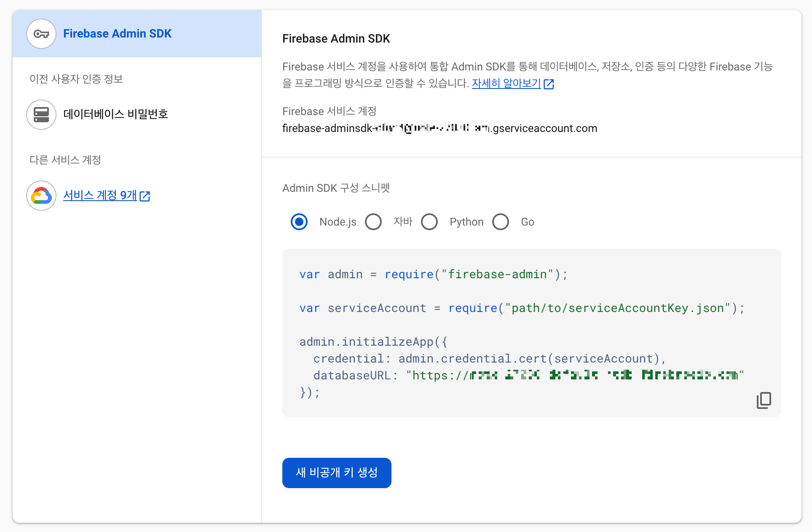The image size is (812, 532).
Task: Click the Google Cloud logo icon
Action: tap(41, 196)
